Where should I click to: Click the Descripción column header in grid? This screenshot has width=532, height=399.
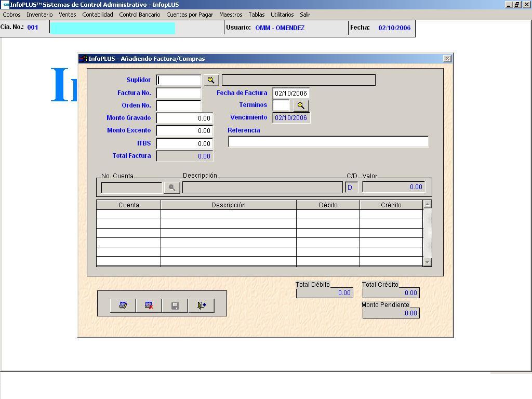(x=229, y=205)
